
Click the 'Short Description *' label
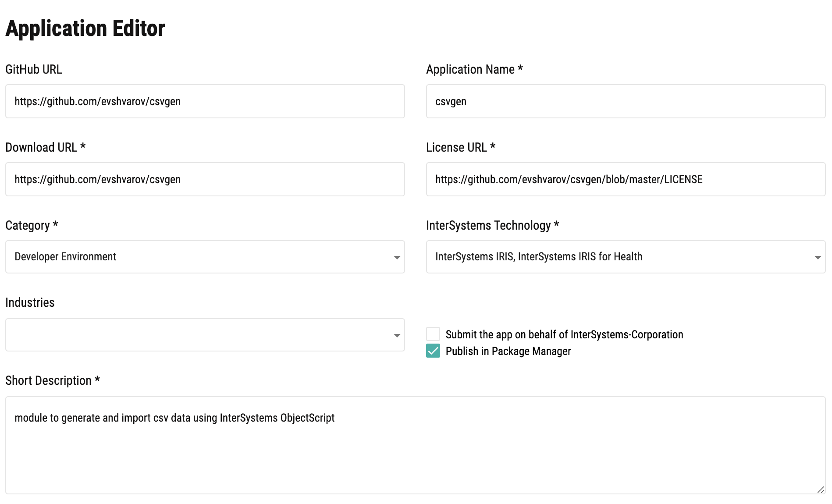53,380
